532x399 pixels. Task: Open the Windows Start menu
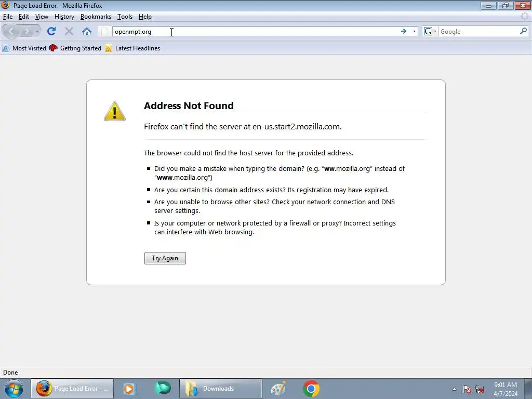tap(14, 389)
